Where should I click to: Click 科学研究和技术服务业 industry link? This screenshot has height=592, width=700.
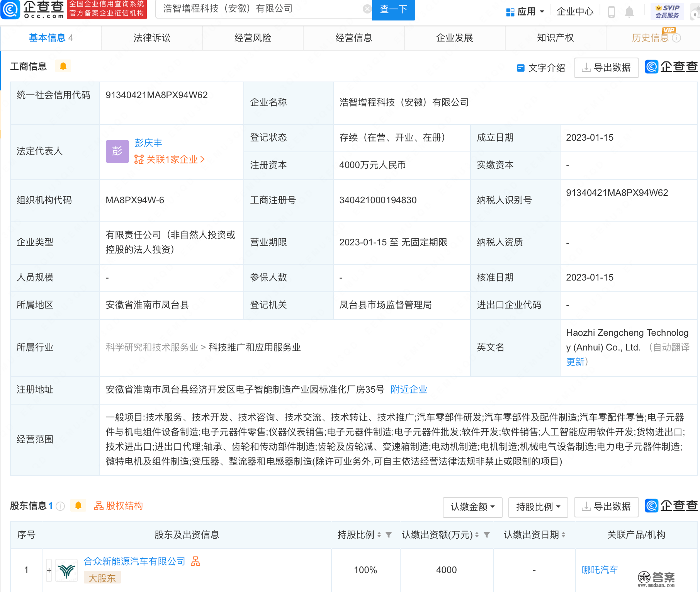(152, 347)
